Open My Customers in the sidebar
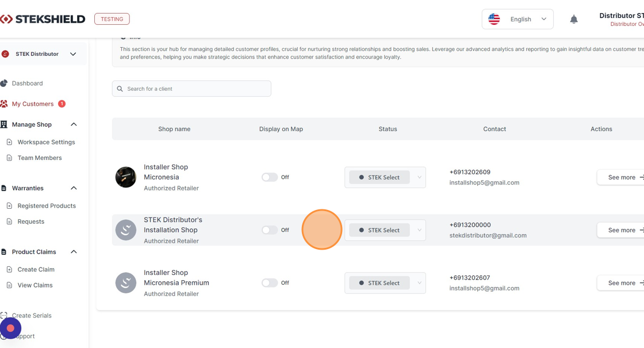Image resolution: width=644 pixels, height=348 pixels. pos(32,104)
